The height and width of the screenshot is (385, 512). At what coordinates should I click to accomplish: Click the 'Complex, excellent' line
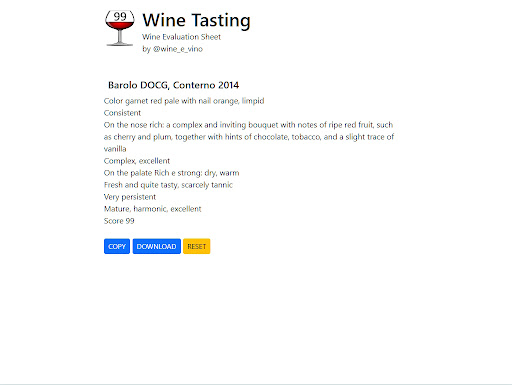point(137,161)
